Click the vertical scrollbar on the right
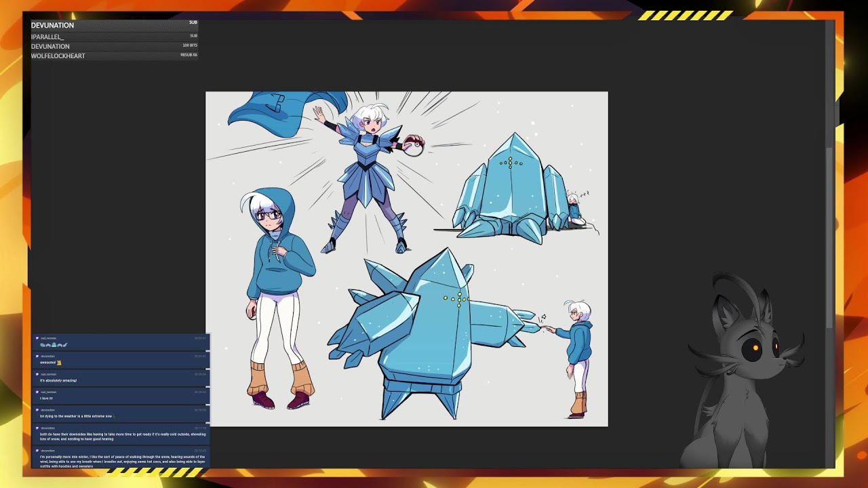The height and width of the screenshot is (488, 868). point(830,237)
